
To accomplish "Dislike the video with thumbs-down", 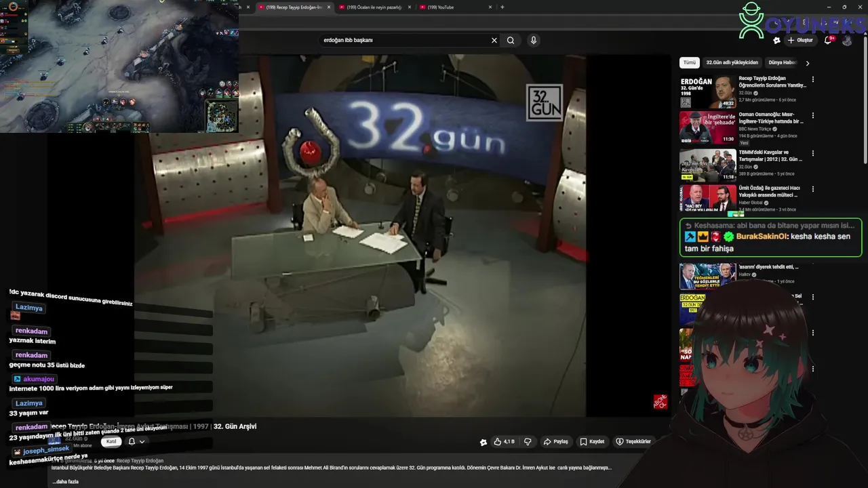I will pyautogui.click(x=528, y=441).
